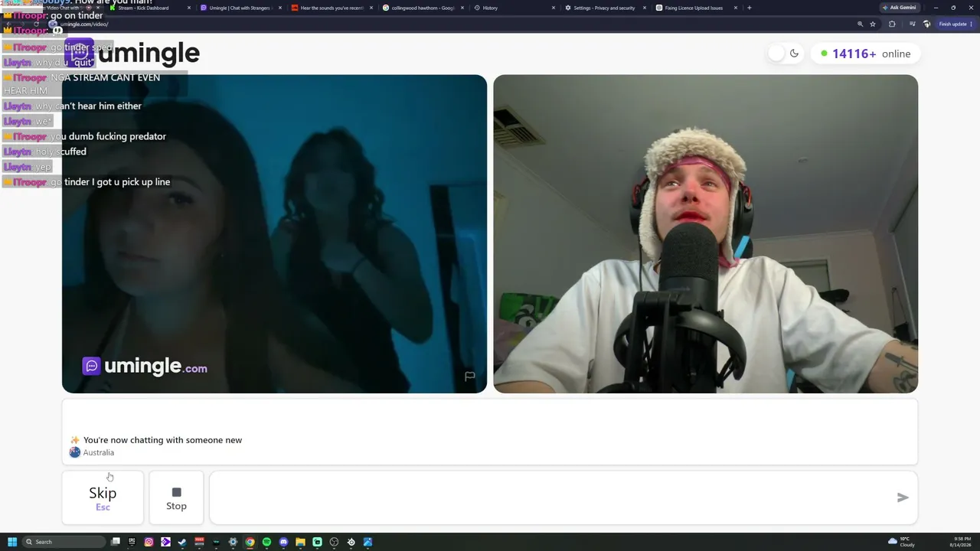Close the Fixing Licence Upload Issues tab

point(736,8)
